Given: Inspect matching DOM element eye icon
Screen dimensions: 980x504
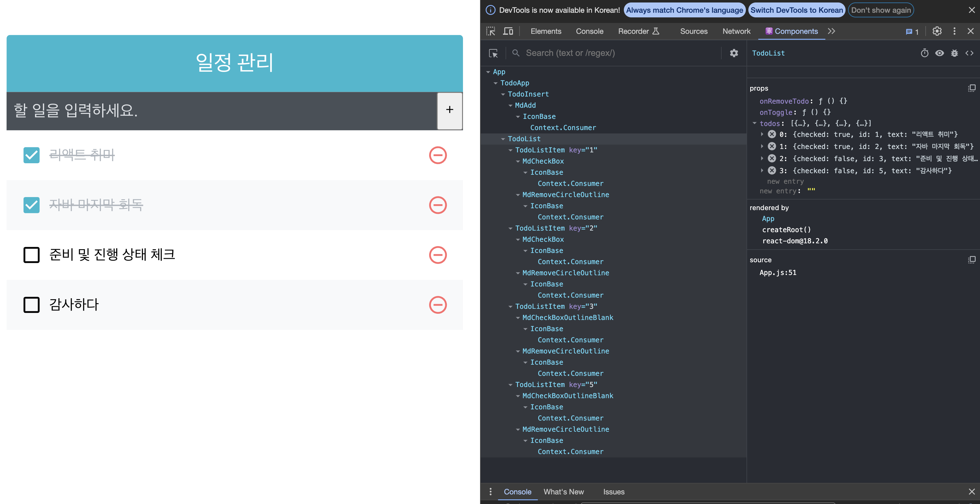Looking at the screenshot, I should pyautogui.click(x=939, y=53).
